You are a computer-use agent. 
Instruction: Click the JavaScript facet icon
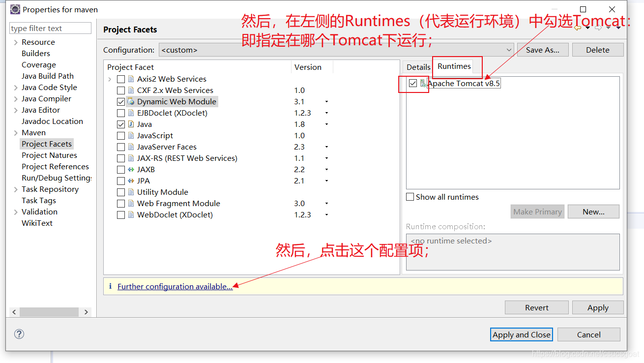pos(131,136)
